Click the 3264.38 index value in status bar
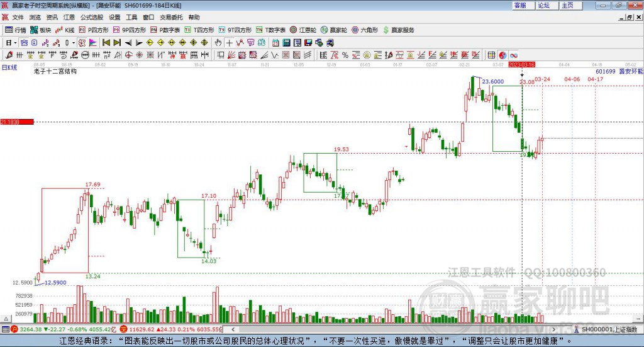This screenshot has height=347, width=644. [x=30, y=329]
